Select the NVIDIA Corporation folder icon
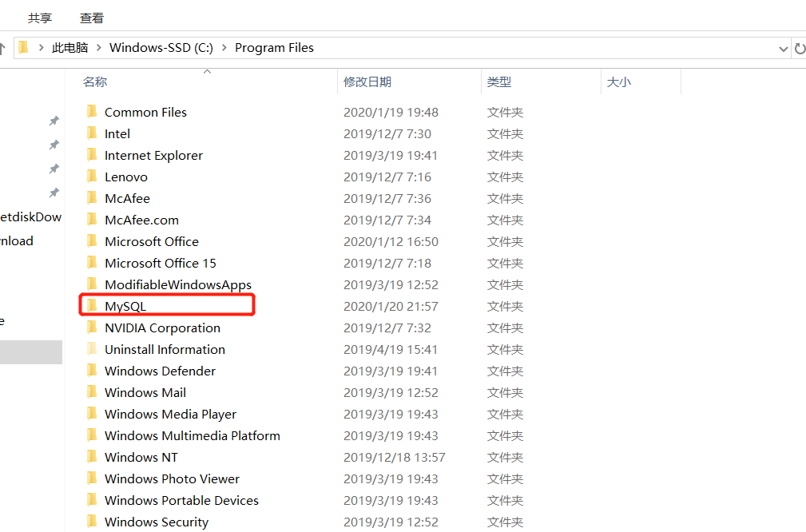Viewport: 806px width, 532px height. (92, 327)
